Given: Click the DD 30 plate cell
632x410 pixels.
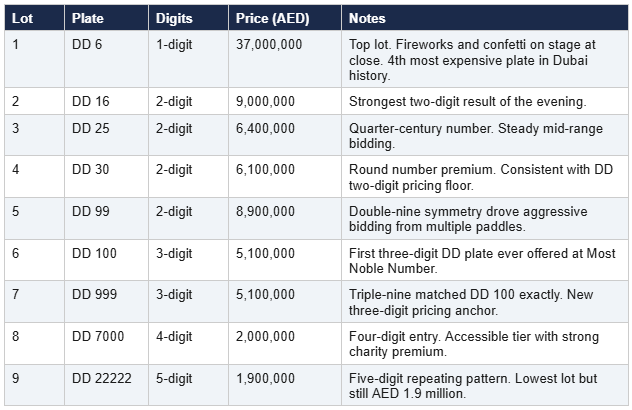Looking at the screenshot, I should click(91, 170).
